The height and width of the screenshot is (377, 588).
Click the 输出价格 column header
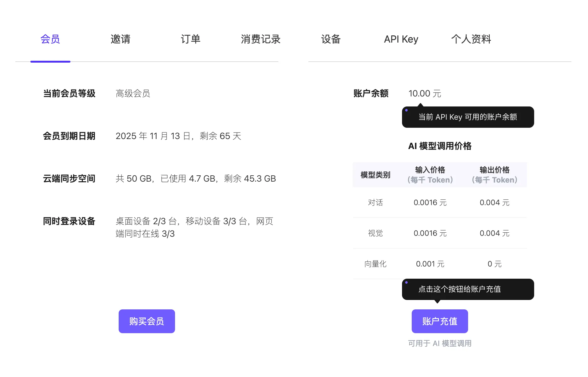[x=494, y=175]
